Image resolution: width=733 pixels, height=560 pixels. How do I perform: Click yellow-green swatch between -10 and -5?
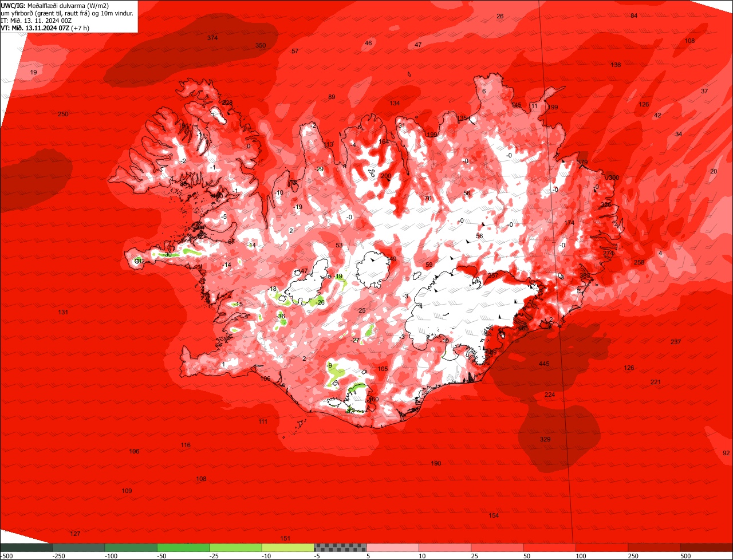(x=287, y=547)
